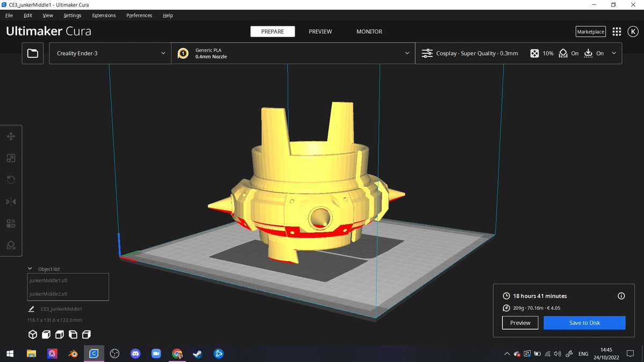Open Per Model Settings tool

(10, 223)
